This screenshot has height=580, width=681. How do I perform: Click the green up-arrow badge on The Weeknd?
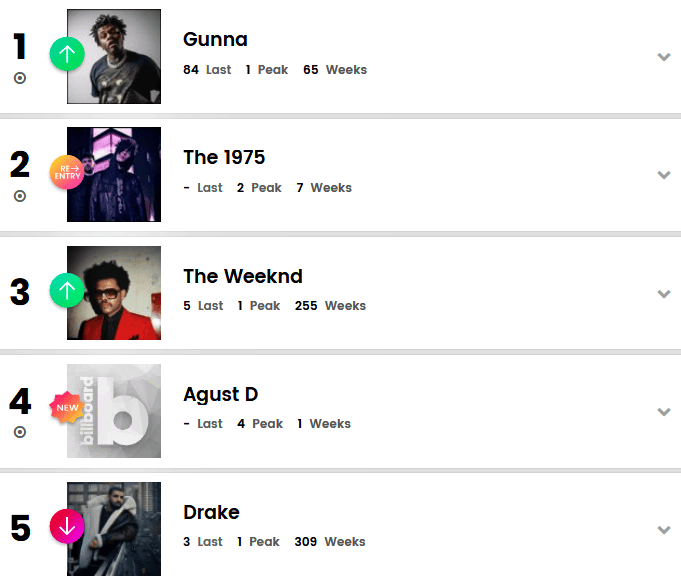point(67,291)
